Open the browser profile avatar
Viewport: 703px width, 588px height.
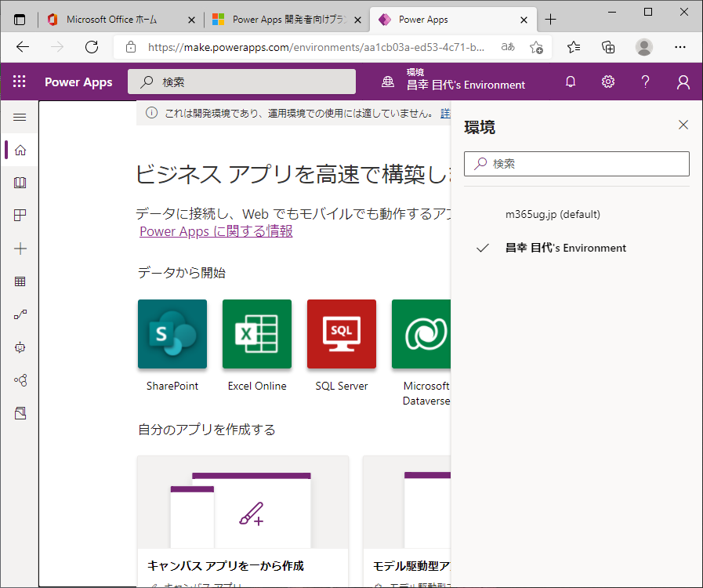pos(643,46)
